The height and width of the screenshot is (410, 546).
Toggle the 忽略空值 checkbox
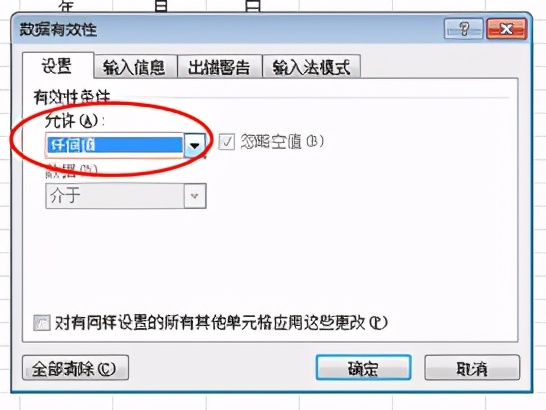pyautogui.click(x=226, y=142)
